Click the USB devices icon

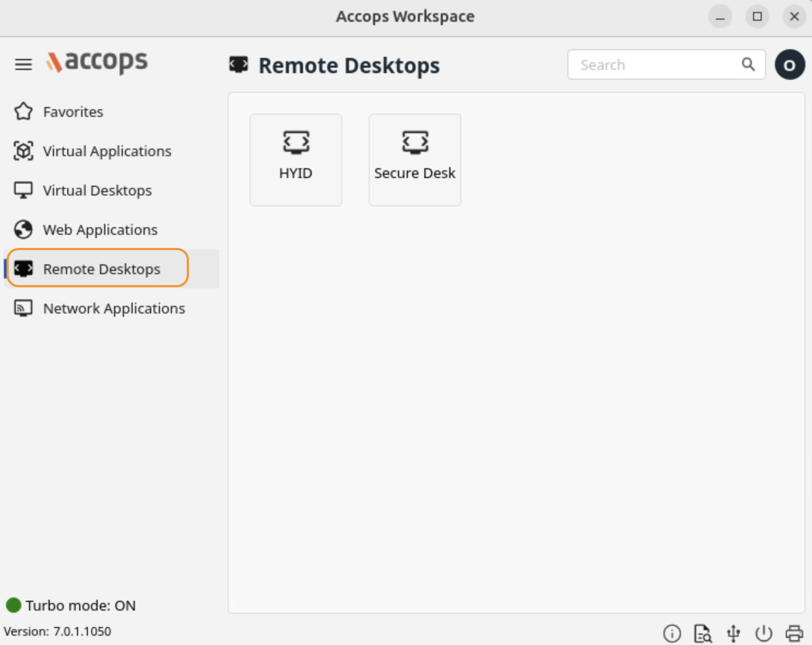(x=733, y=634)
